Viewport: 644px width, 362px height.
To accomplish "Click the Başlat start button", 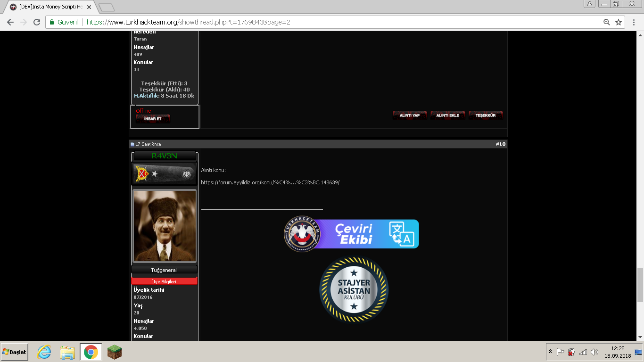I will coord(14,352).
